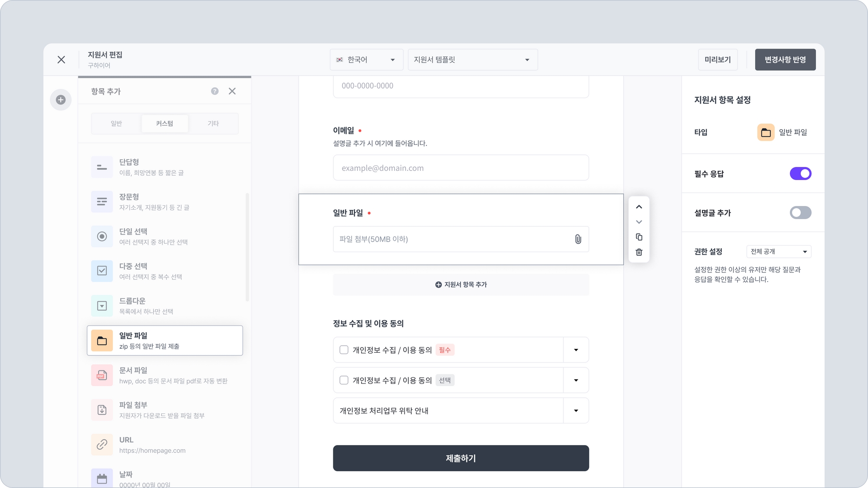Enable the 설명글 추가 toggle
The image size is (868, 488).
tap(800, 213)
